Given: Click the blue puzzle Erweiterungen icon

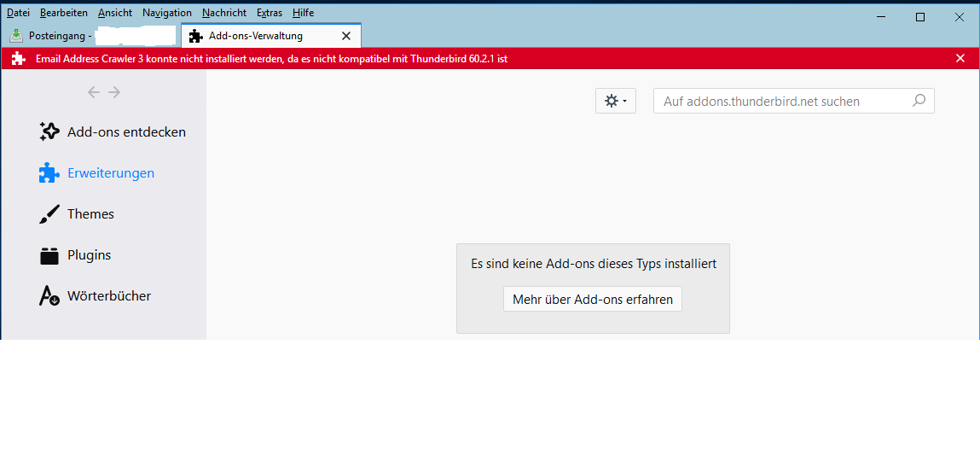Looking at the screenshot, I should (x=49, y=173).
